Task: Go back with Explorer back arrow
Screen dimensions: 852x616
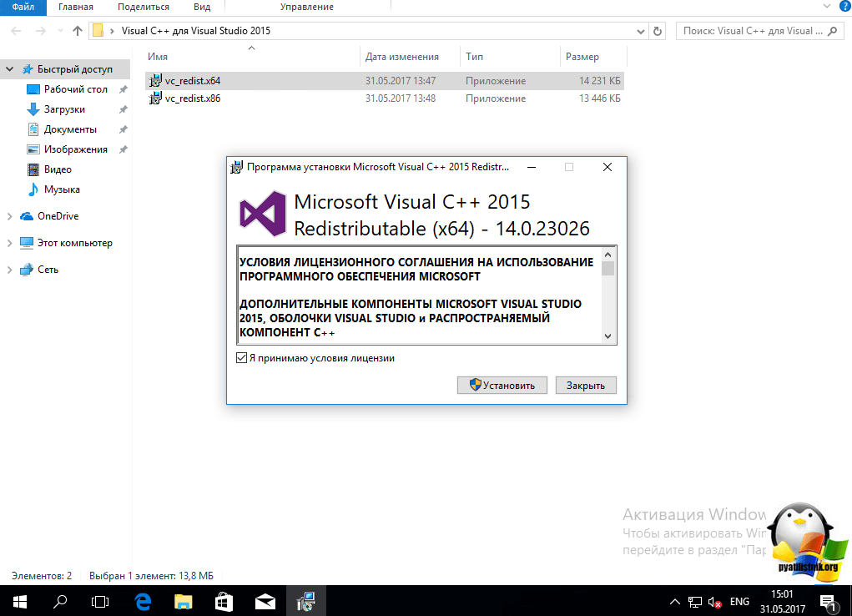Action: tap(17, 31)
